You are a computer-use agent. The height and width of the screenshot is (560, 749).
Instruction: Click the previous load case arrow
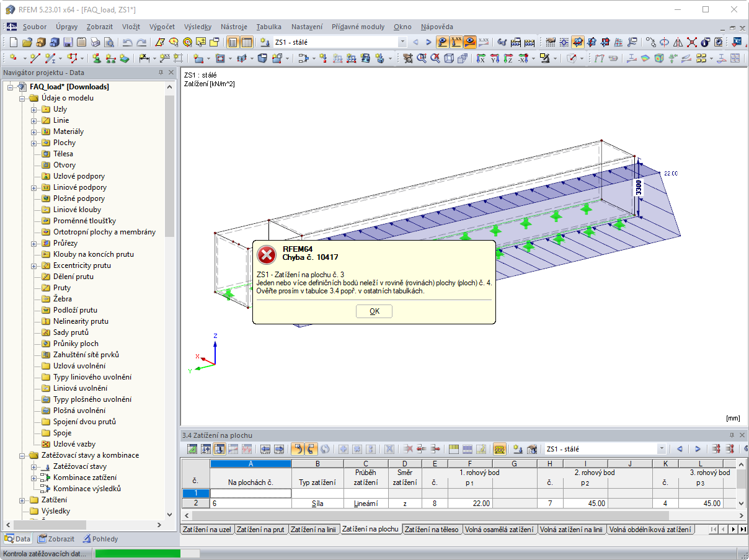point(415,42)
